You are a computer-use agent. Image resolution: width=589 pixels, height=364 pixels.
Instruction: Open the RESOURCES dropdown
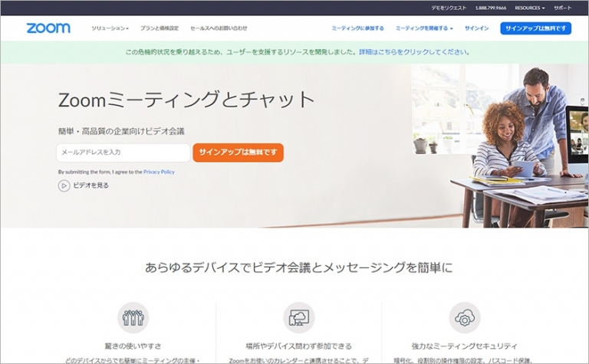pos(530,8)
